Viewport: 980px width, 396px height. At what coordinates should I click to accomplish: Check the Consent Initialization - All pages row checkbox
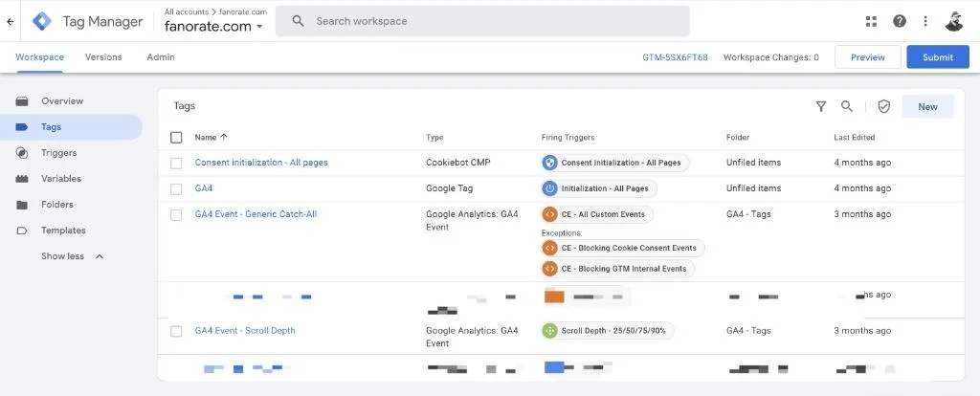click(176, 163)
